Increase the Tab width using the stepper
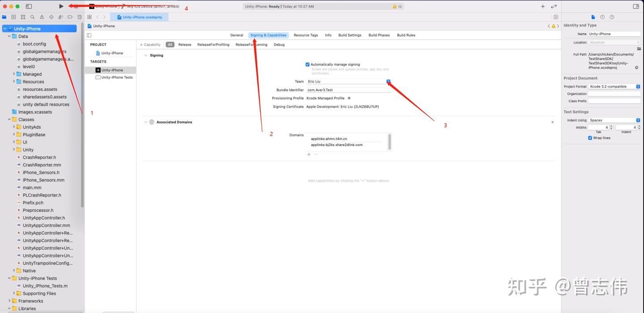Screen dimensions: 644x313 coord(611,127)
